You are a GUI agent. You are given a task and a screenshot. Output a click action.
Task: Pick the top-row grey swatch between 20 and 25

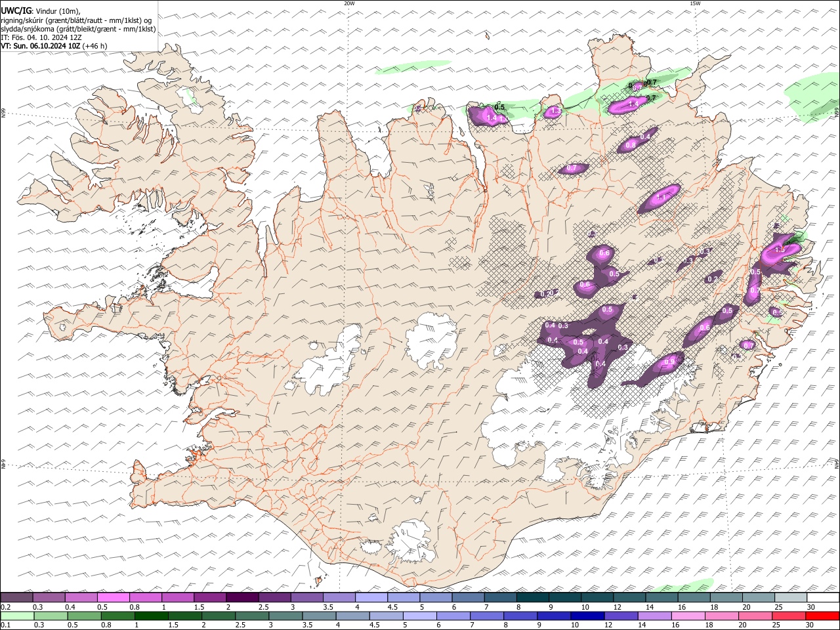click(x=758, y=597)
